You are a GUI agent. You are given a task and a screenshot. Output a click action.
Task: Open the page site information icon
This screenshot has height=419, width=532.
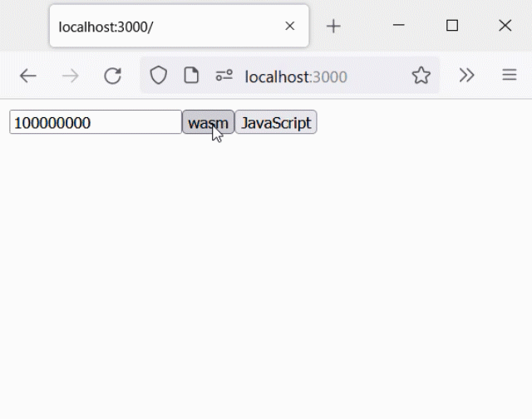point(191,75)
